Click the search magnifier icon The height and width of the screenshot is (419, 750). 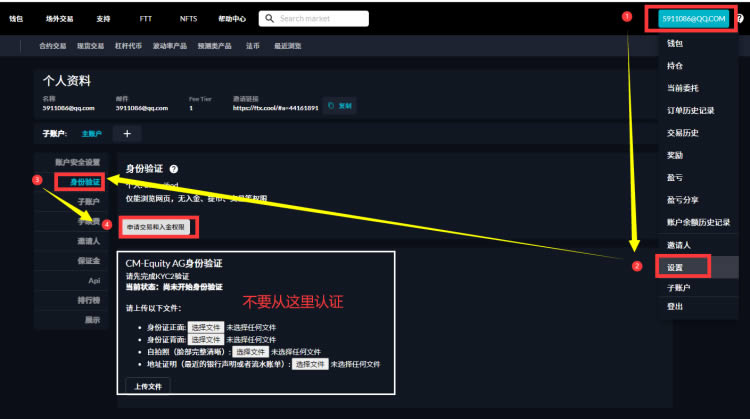tap(269, 18)
